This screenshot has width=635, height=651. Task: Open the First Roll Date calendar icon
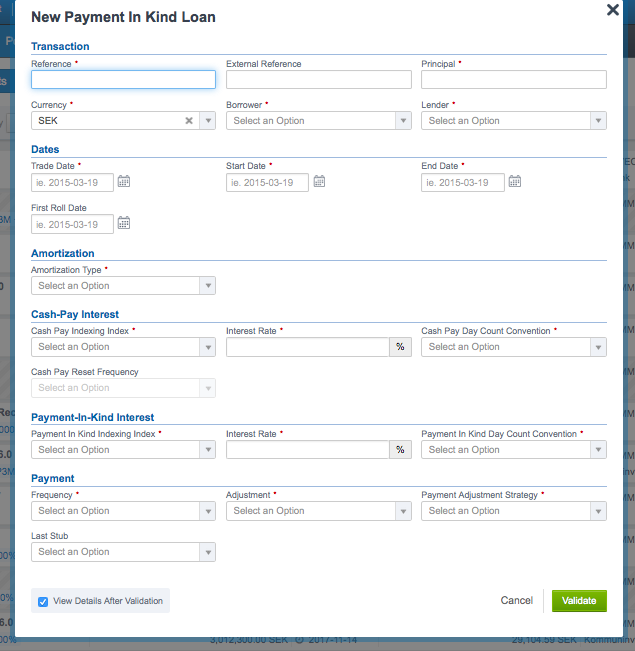pos(124,224)
